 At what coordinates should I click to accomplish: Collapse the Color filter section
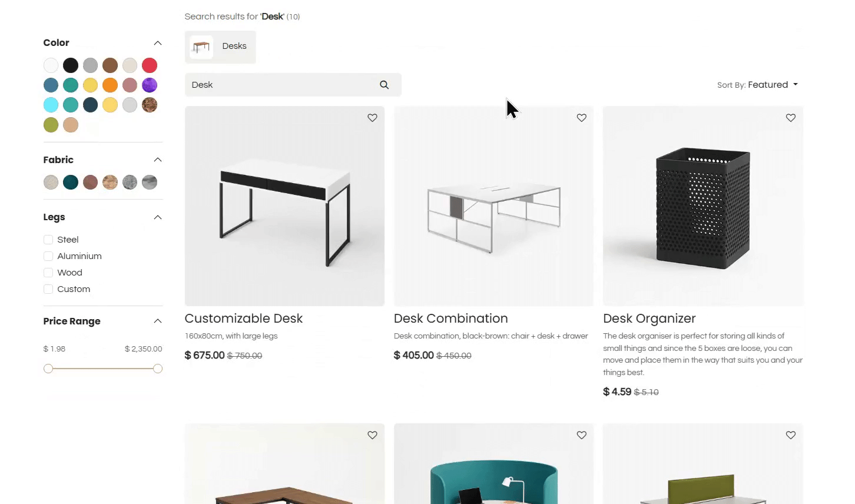click(x=157, y=43)
